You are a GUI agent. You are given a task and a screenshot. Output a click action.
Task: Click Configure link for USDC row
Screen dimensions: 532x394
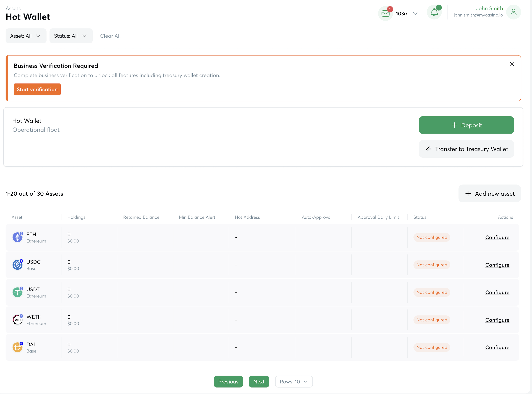tap(497, 265)
